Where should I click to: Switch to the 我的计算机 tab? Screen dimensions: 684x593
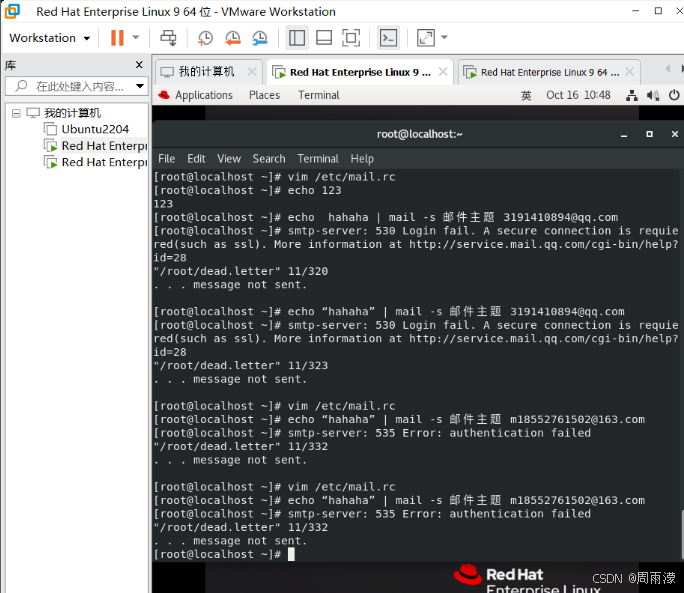[x=206, y=72]
